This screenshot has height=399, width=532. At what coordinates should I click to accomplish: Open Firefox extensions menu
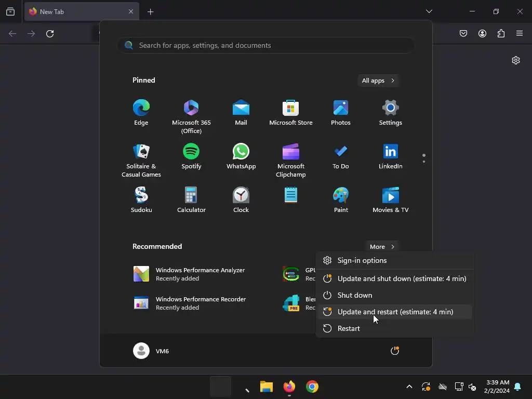[x=501, y=33]
